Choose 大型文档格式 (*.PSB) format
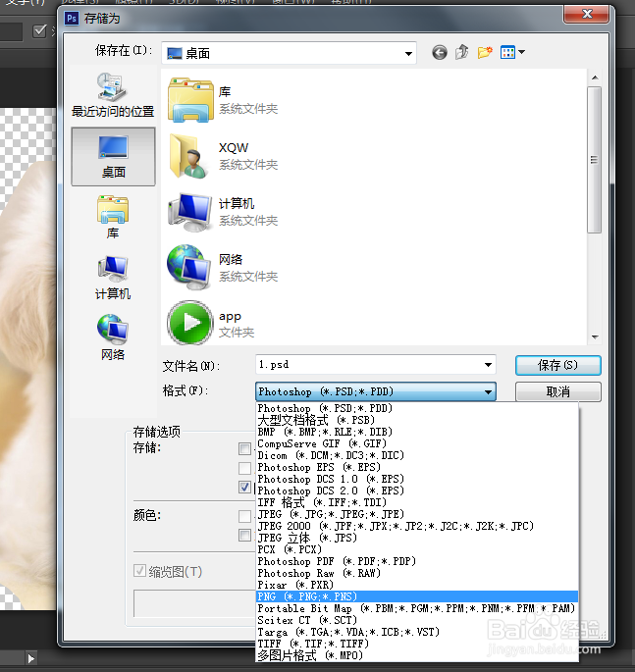Viewport: 635px width, 672px height. [417, 420]
